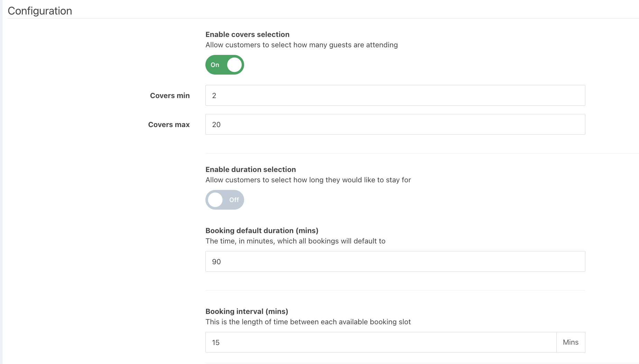Click the stay duration description text

pos(308,180)
